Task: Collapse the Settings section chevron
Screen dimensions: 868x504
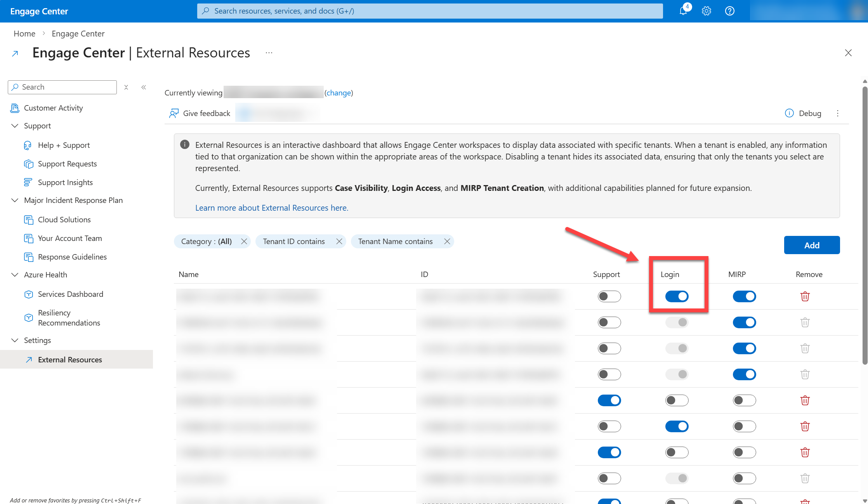Action: (x=15, y=340)
